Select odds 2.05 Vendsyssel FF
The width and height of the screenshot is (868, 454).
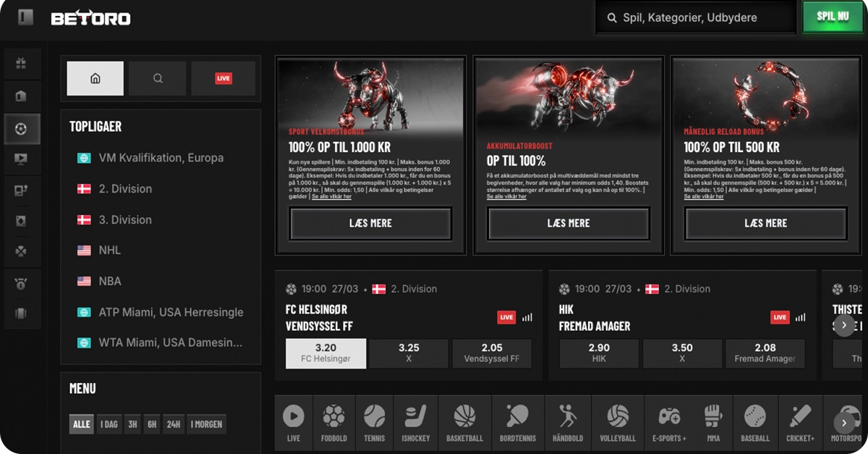(492, 353)
